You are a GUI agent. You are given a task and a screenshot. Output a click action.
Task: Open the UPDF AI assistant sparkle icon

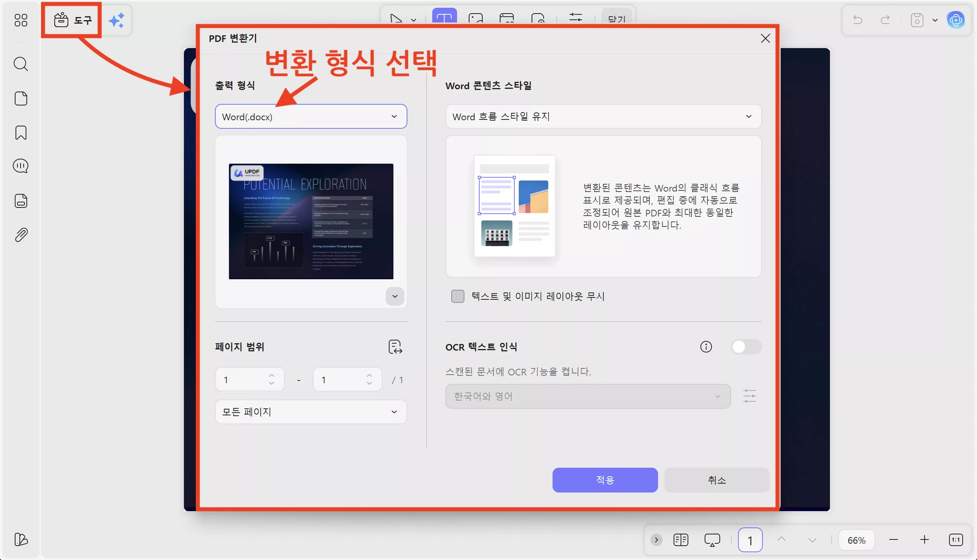(117, 20)
